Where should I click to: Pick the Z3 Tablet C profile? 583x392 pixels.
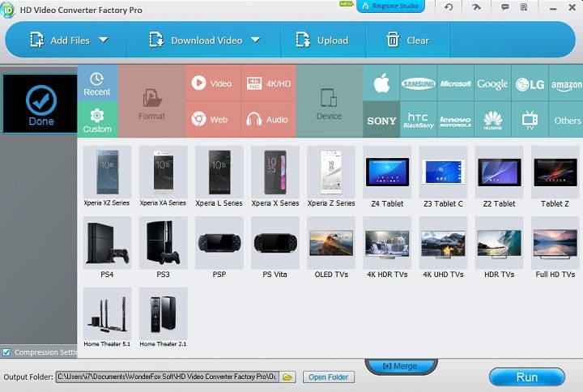coord(443,177)
